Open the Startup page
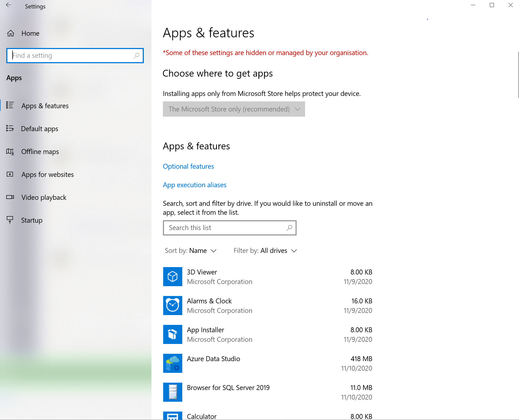This screenshot has height=420, width=519. coord(32,220)
